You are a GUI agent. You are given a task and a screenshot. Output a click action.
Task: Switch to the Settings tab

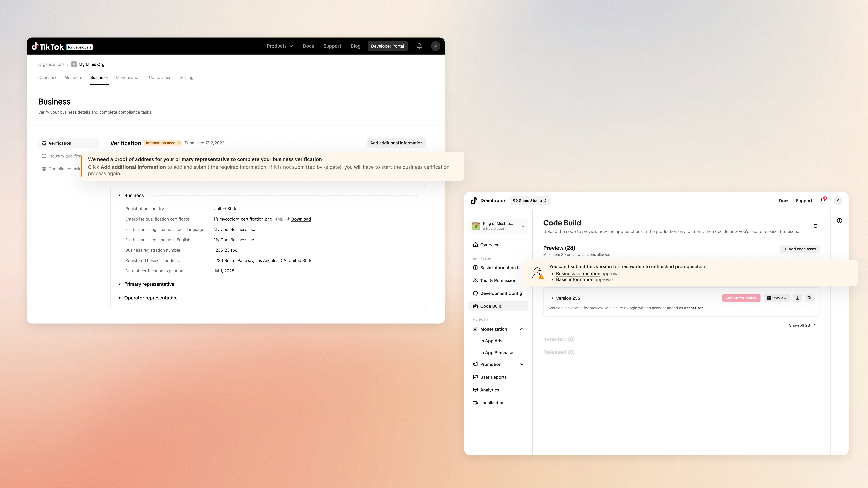pos(187,77)
